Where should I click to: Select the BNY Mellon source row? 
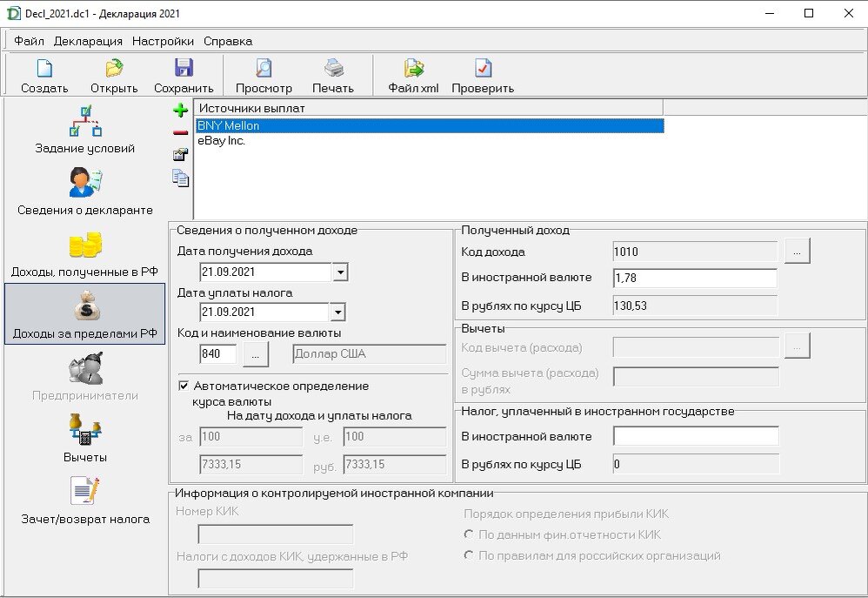430,126
